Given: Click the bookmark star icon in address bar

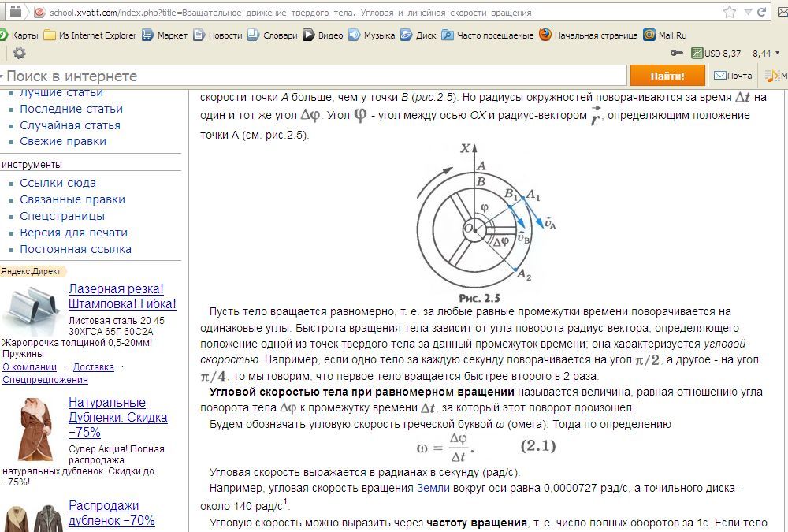Looking at the screenshot, I should tap(730, 12).
